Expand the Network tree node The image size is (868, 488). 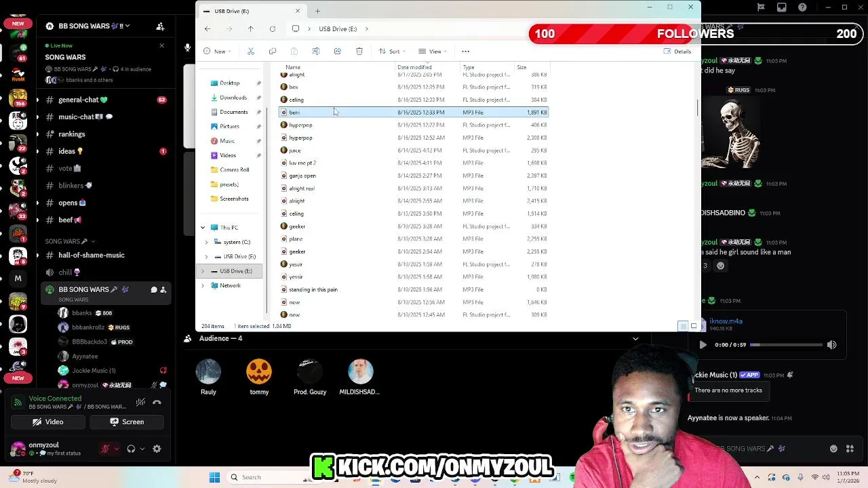click(x=203, y=285)
